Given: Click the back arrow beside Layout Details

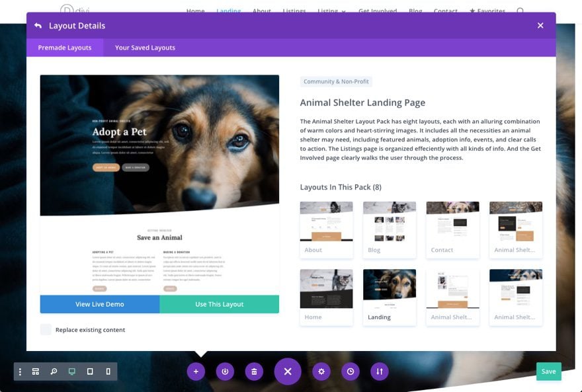Looking at the screenshot, I should (38, 26).
